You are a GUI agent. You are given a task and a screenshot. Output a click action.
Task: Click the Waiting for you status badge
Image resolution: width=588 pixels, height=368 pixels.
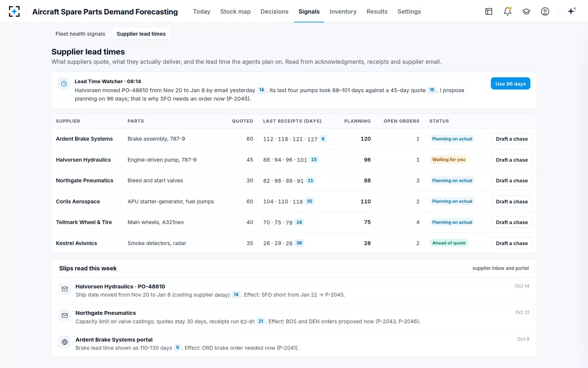click(449, 159)
